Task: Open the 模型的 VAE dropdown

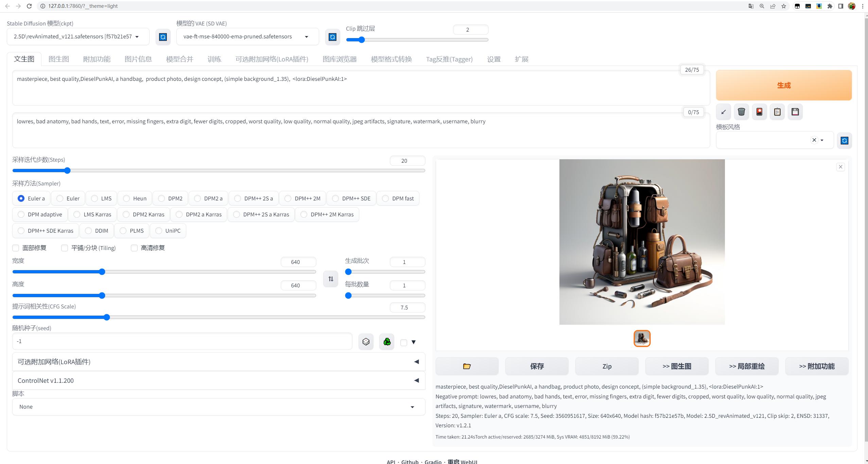Action: pyautogui.click(x=247, y=37)
